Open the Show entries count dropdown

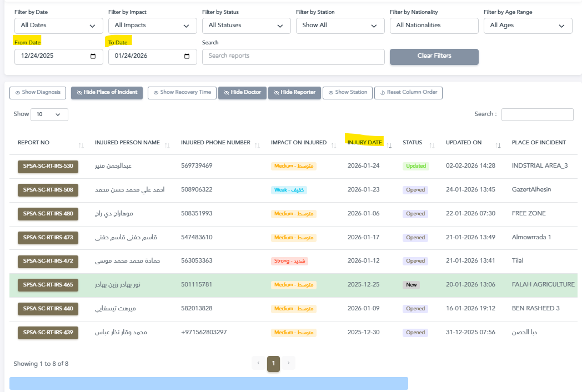49,114
